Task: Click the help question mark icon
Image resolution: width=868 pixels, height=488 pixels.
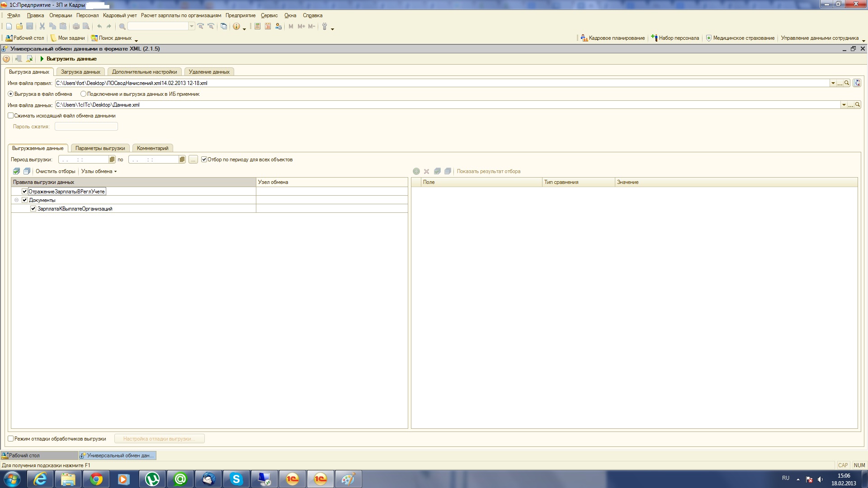Action: (x=6, y=59)
